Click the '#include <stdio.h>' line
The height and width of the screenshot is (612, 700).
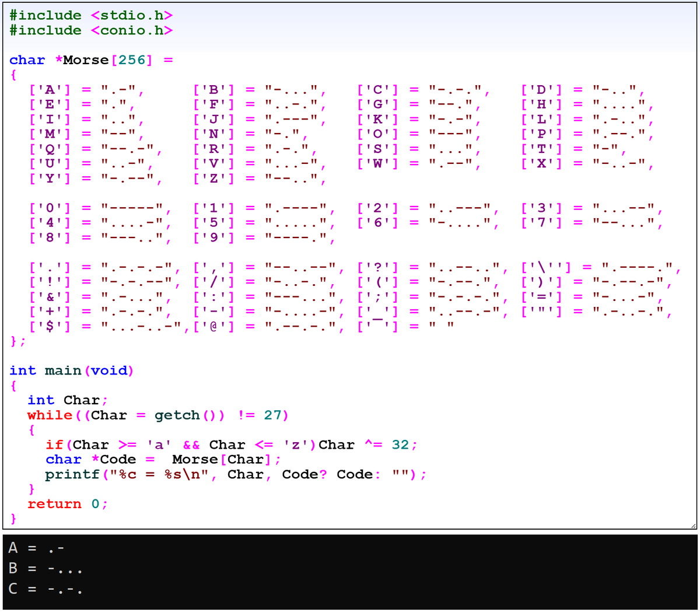(x=91, y=15)
